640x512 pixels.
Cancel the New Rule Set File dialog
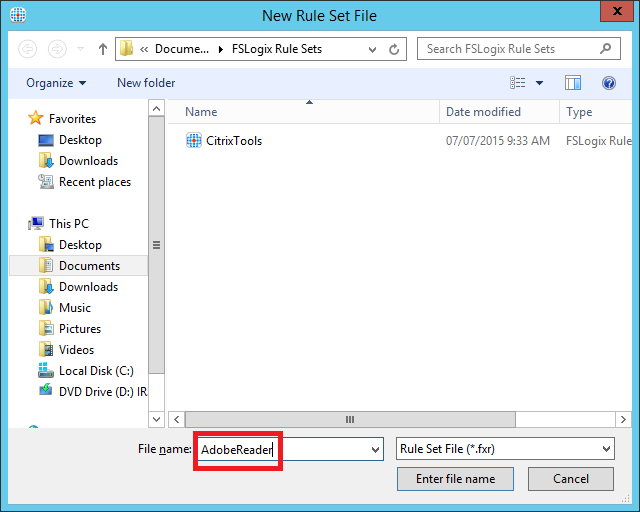571,479
